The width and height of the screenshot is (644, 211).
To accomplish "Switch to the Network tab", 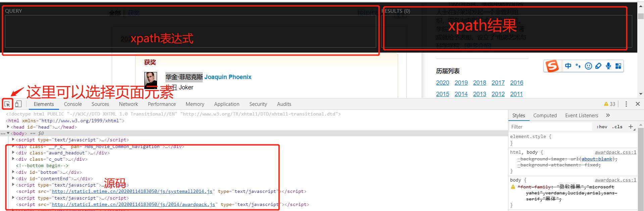I will tap(129, 104).
